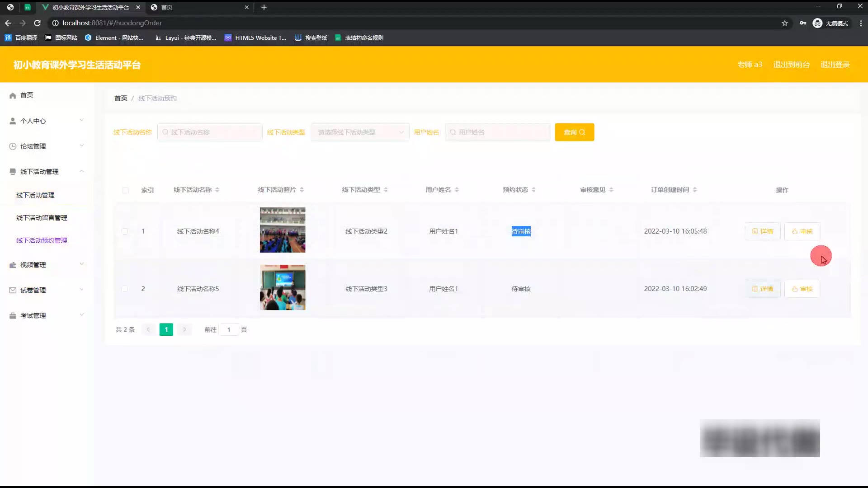Viewport: 868px width, 488px height.
Task: Open the 图标网站 bookmark
Action: point(61,38)
